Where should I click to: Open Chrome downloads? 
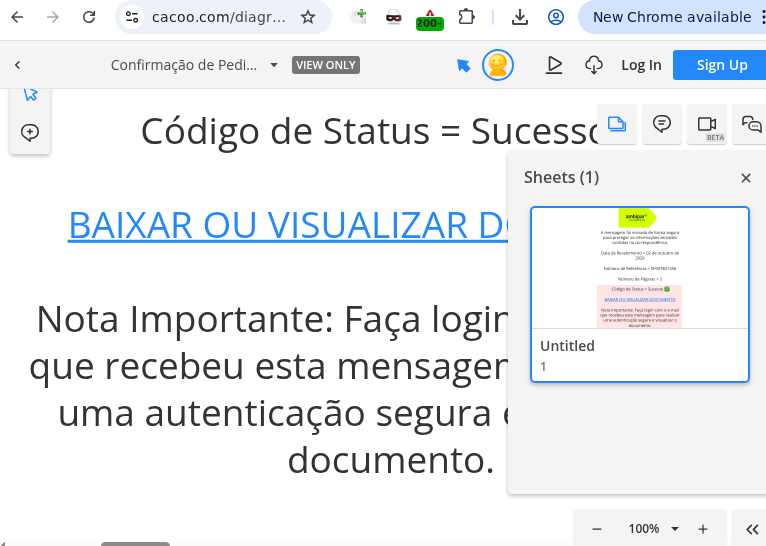(520, 18)
